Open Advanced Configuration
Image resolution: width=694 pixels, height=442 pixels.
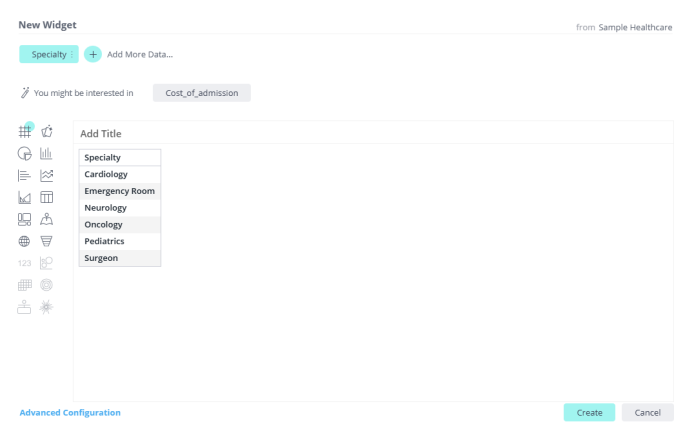pos(70,412)
